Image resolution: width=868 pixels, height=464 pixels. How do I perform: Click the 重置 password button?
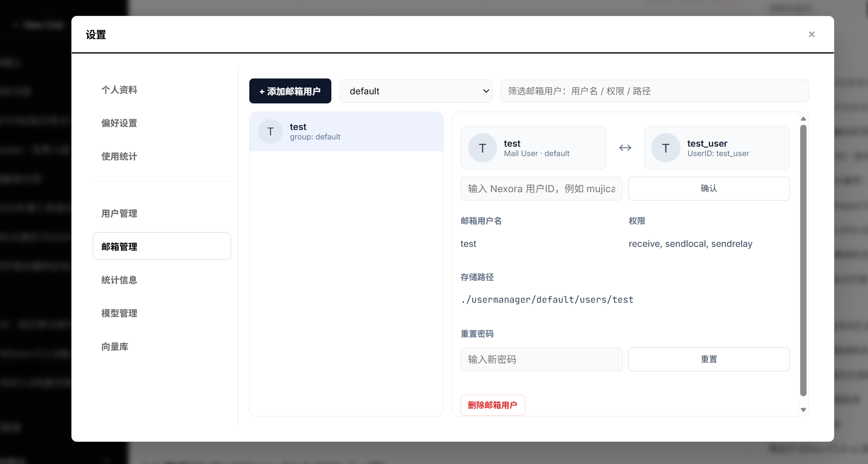(709, 359)
